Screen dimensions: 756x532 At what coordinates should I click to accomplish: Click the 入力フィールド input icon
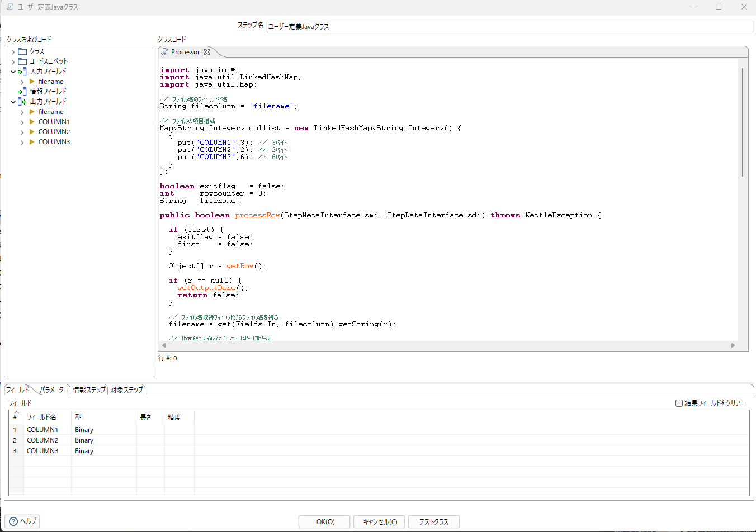click(22, 72)
